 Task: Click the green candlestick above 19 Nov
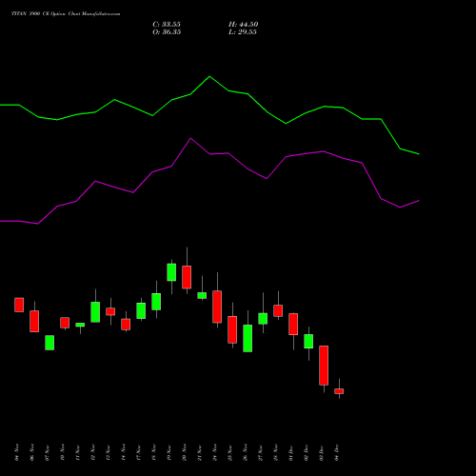171,272
